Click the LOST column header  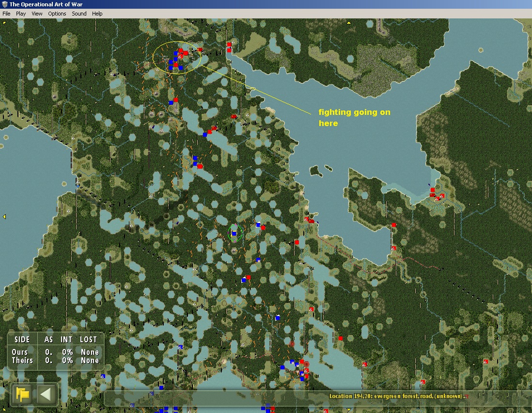click(x=89, y=340)
